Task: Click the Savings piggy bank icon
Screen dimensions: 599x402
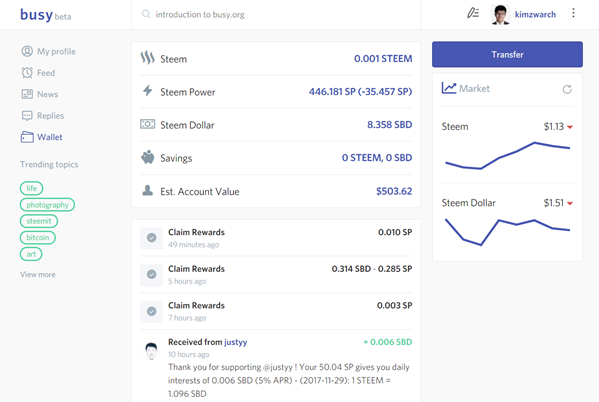Action: [x=147, y=157]
